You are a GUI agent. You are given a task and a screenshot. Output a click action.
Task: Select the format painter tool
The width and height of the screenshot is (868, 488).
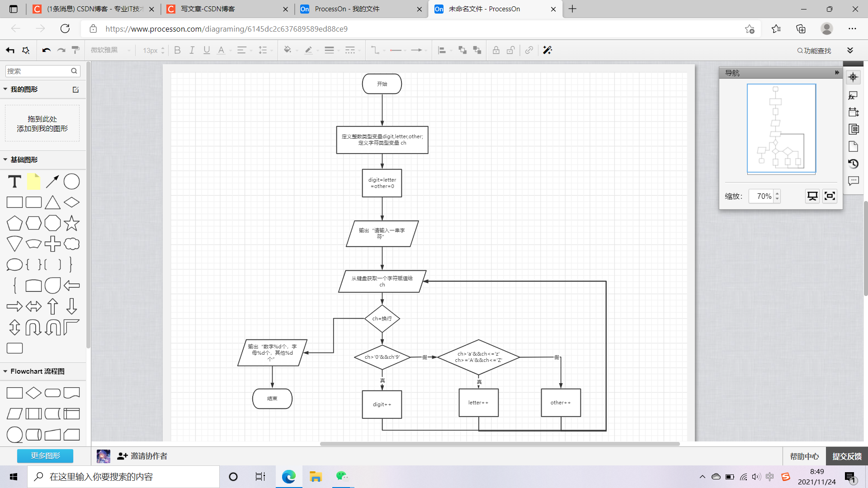[75, 50]
